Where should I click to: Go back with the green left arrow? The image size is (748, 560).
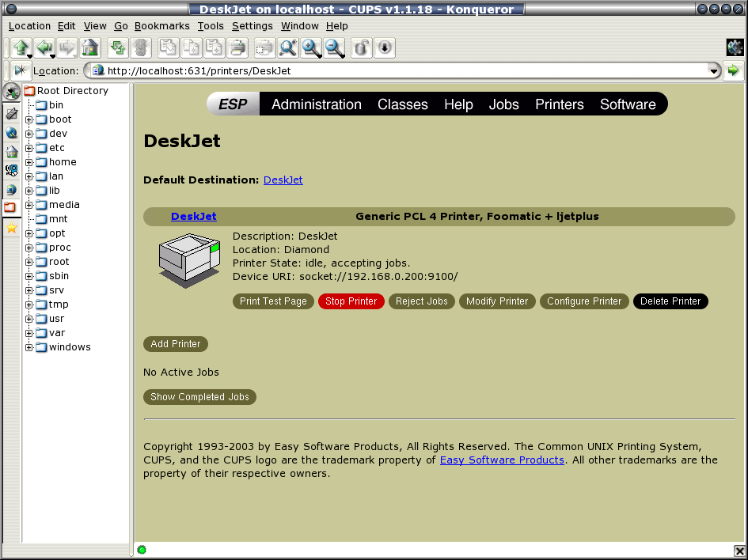(44, 47)
